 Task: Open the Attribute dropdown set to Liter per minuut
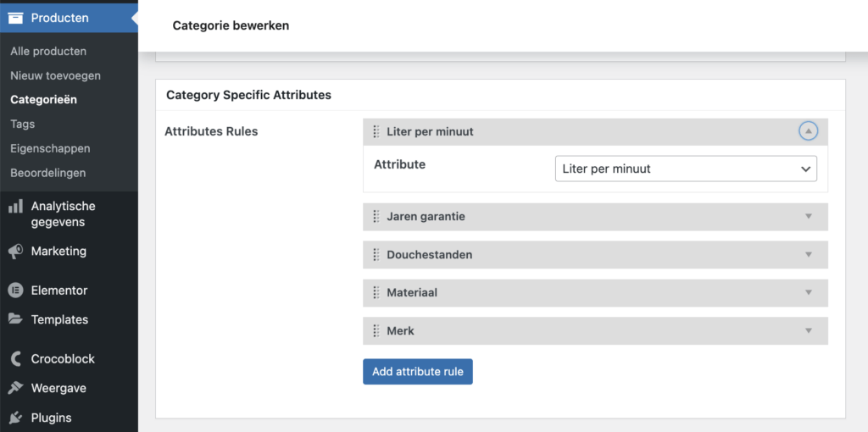pos(686,169)
